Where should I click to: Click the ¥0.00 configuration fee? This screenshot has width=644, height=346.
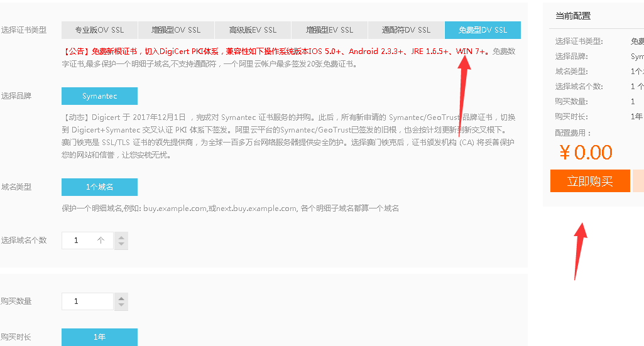tap(586, 153)
